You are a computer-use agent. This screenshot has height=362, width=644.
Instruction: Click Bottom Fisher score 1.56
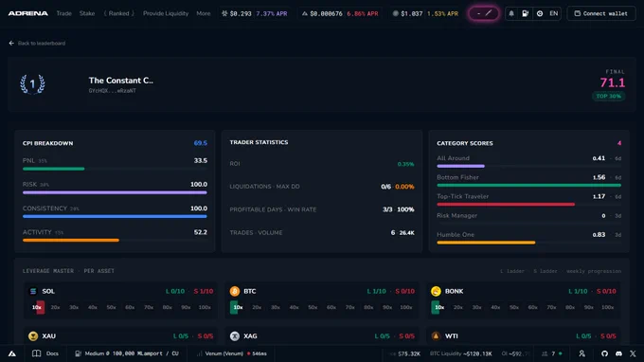click(x=599, y=177)
